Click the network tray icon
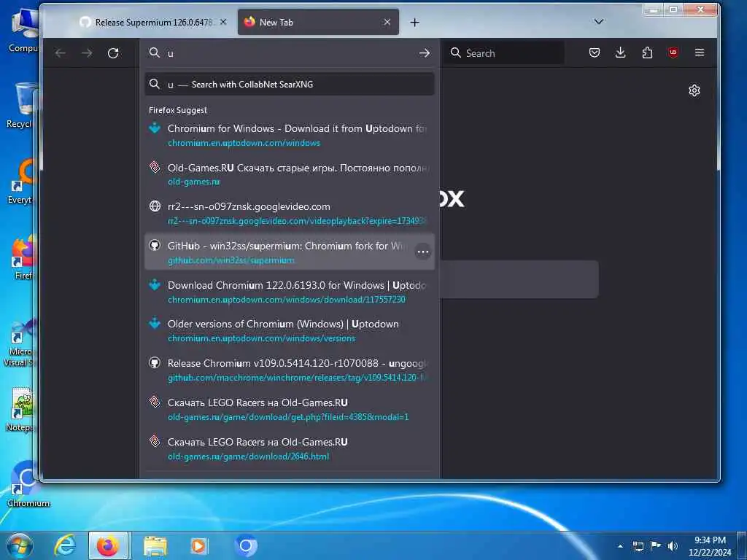The width and height of the screenshot is (747, 560). tap(638, 546)
